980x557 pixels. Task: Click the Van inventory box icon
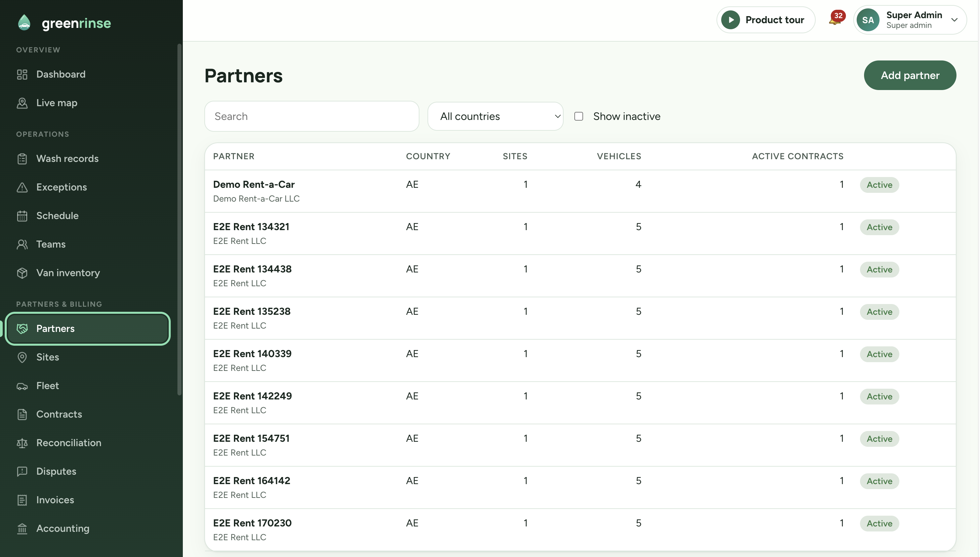[22, 273]
